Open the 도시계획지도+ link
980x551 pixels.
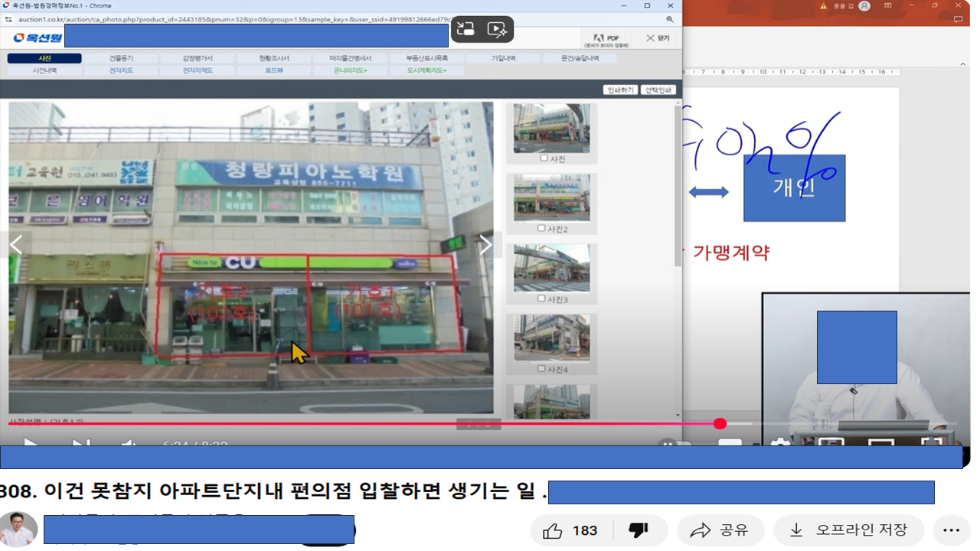coord(426,70)
